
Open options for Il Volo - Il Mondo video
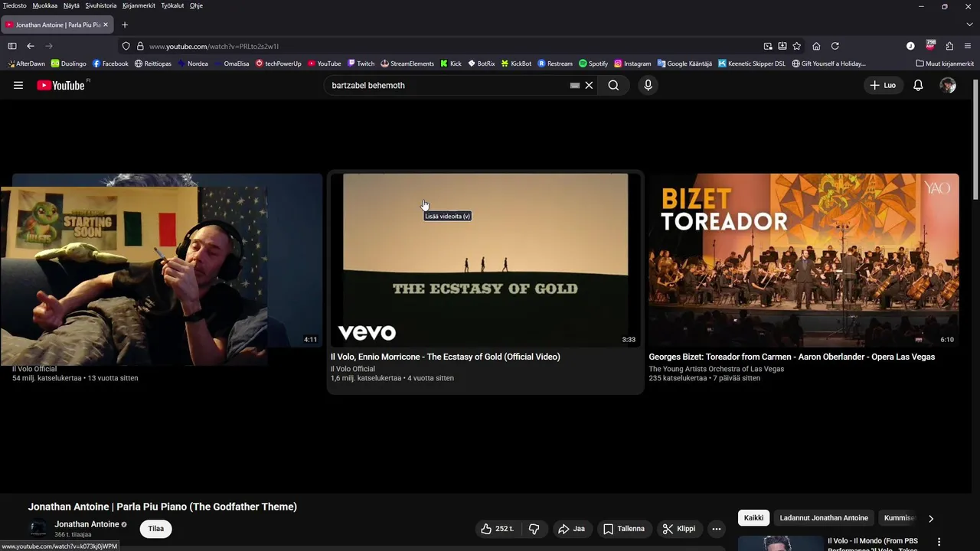point(939,542)
